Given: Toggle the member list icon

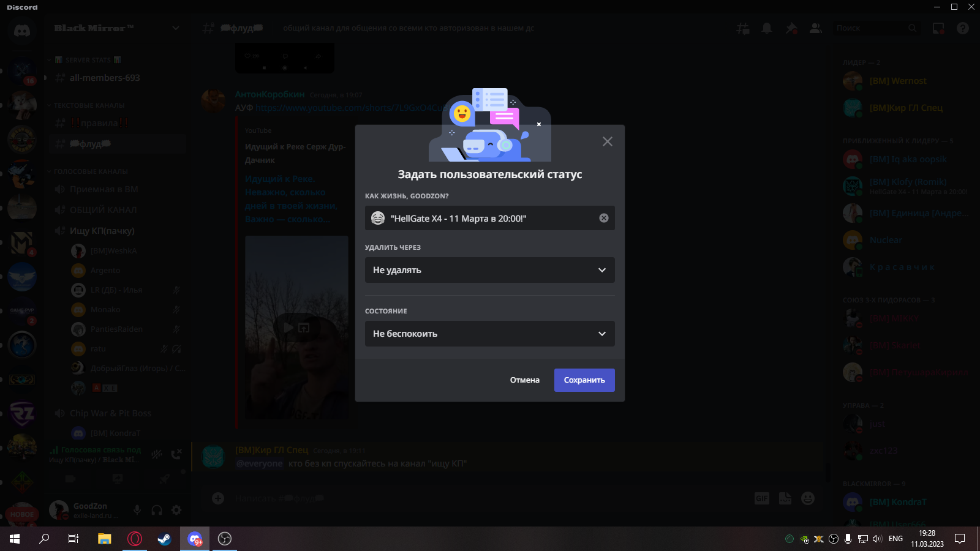Looking at the screenshot, I should [816, 28].
